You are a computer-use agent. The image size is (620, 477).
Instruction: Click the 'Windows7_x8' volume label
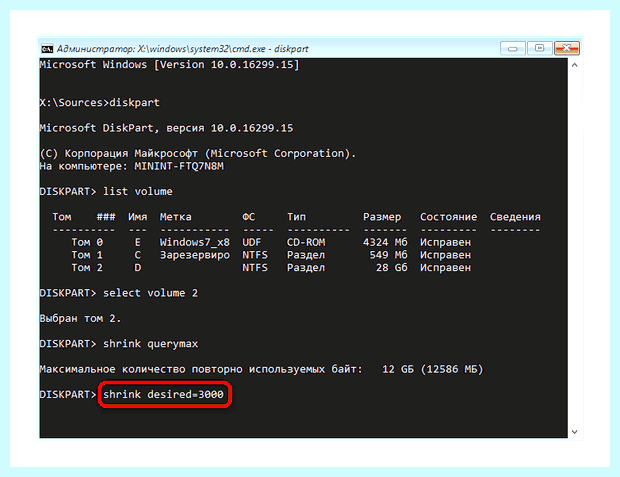pos(195,242)
